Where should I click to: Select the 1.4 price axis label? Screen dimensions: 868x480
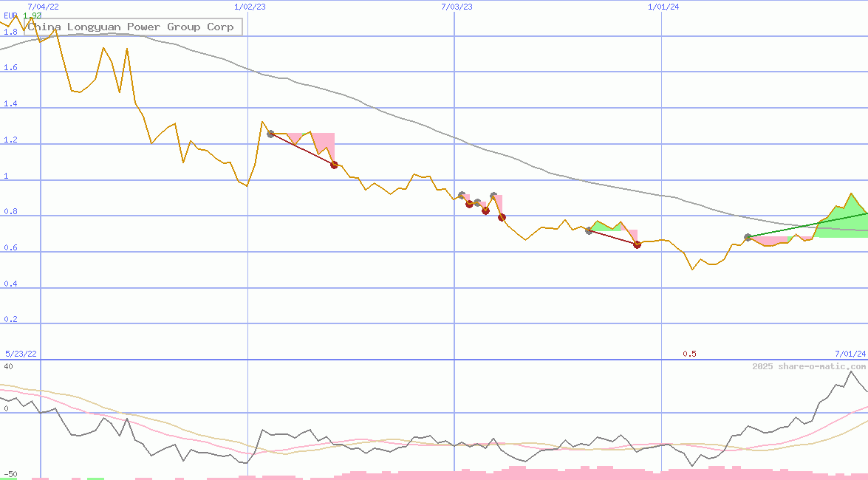pos(10,103)
